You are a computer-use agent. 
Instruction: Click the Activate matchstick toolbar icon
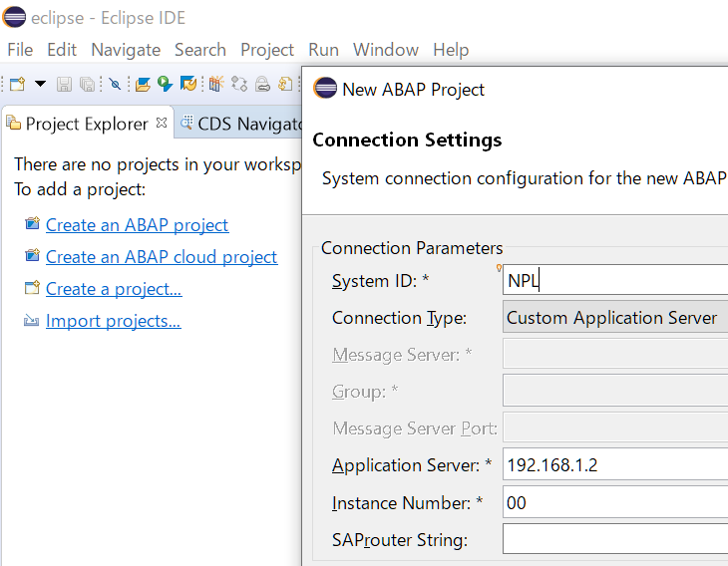click(x=215, y=84)
